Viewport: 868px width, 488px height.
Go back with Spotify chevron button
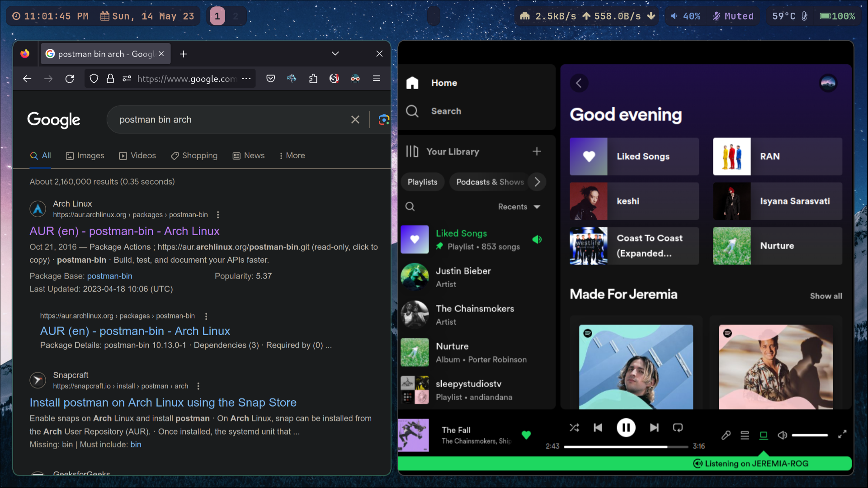point(579,83)
